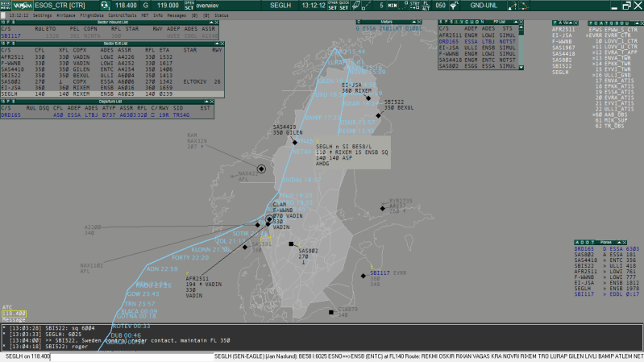Toggle the STBY mode in top bar

(x=415, y=5)
